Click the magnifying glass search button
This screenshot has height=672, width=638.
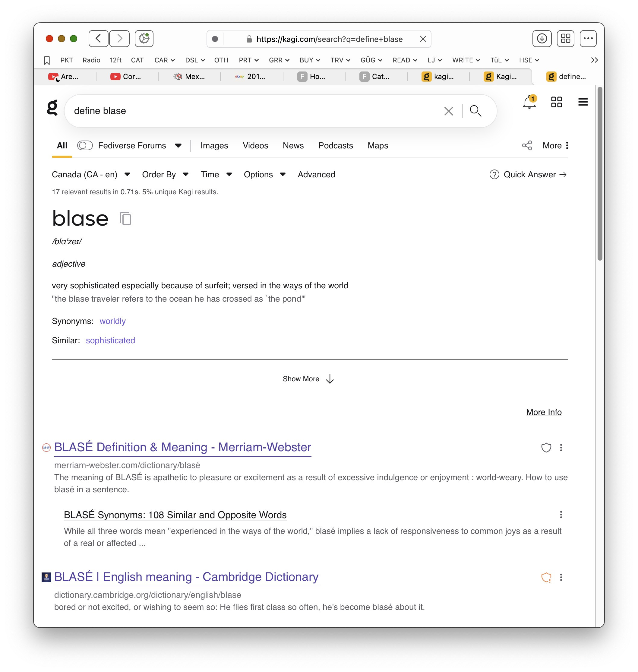click(x=475, y=111)
